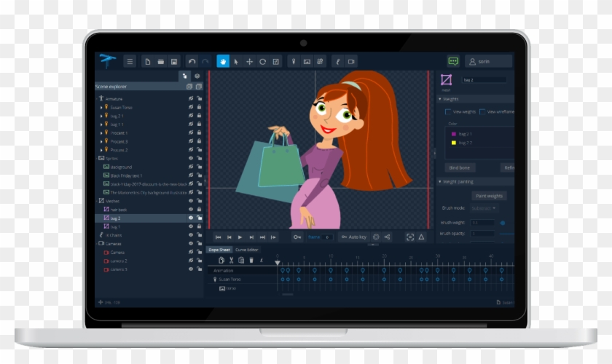
Task: Click the Bind bone button
Action: (x=460, y=167)
